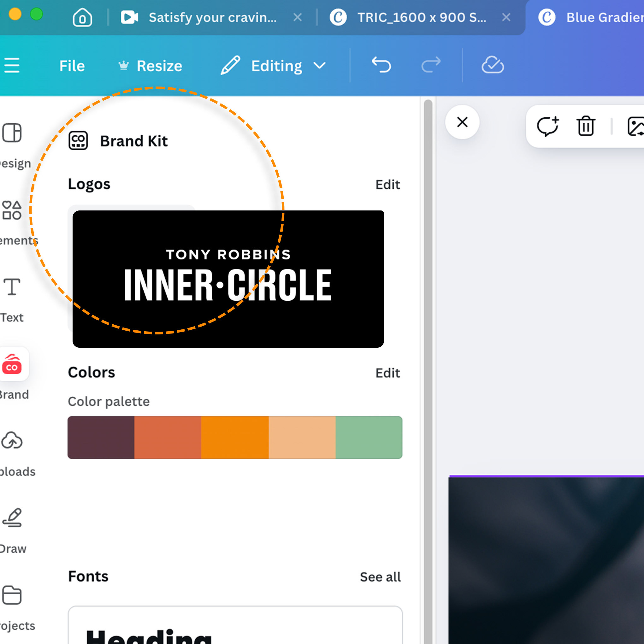Click the 'Color palette' label
The height and width of the screenshot is (644, 644).
pyautogui.click(x=109, y=401)
